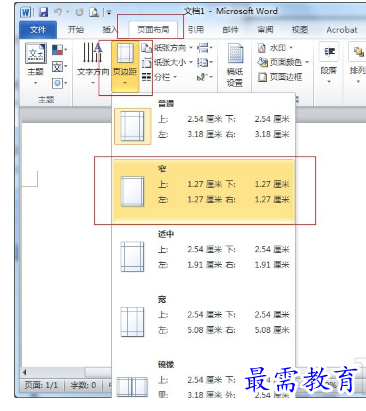Click the horizontal scrollbar left arrow
This screenshot has height=411, width=366.
pyautogui.click(x=24, y=372)
